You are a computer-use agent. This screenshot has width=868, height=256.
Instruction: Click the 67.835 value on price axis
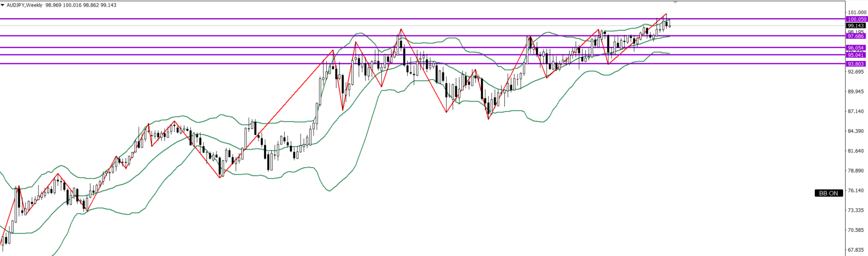click(856, 250)
